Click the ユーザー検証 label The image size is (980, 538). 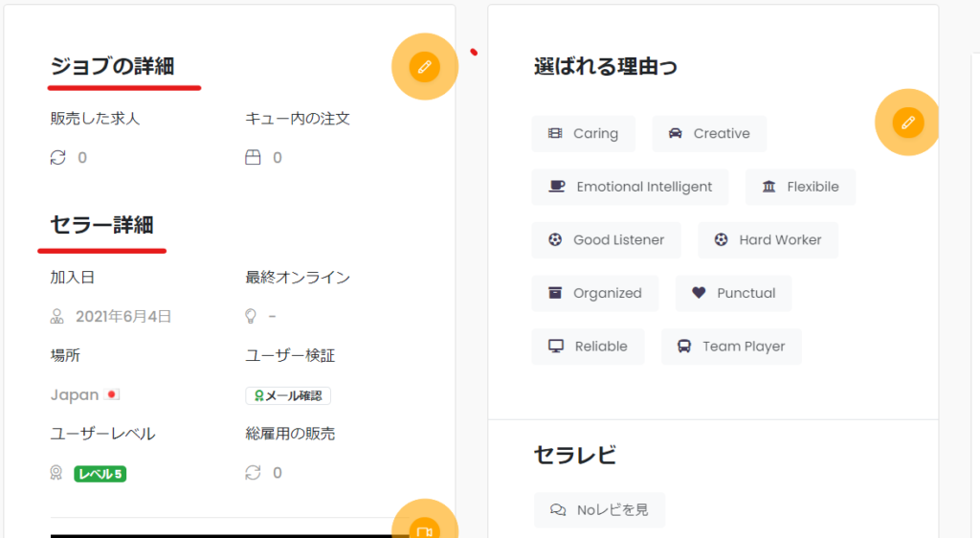(290, 355)
